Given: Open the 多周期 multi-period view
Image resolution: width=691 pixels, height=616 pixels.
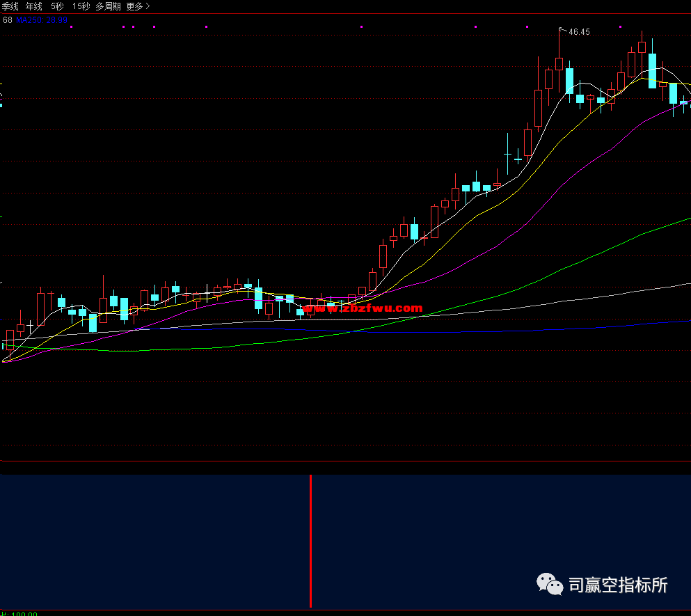Looking at the screenshot, I should pos(108,6).
